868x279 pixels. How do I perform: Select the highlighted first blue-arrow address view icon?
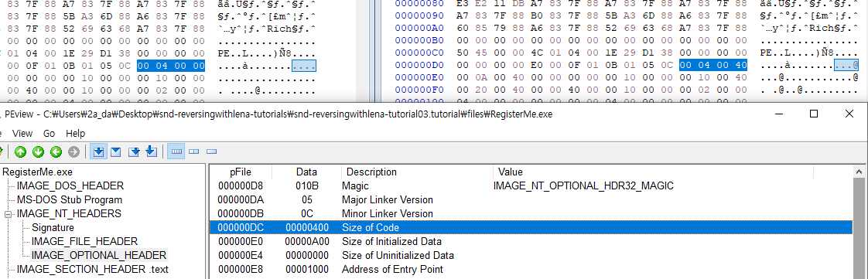pos(98,151)
